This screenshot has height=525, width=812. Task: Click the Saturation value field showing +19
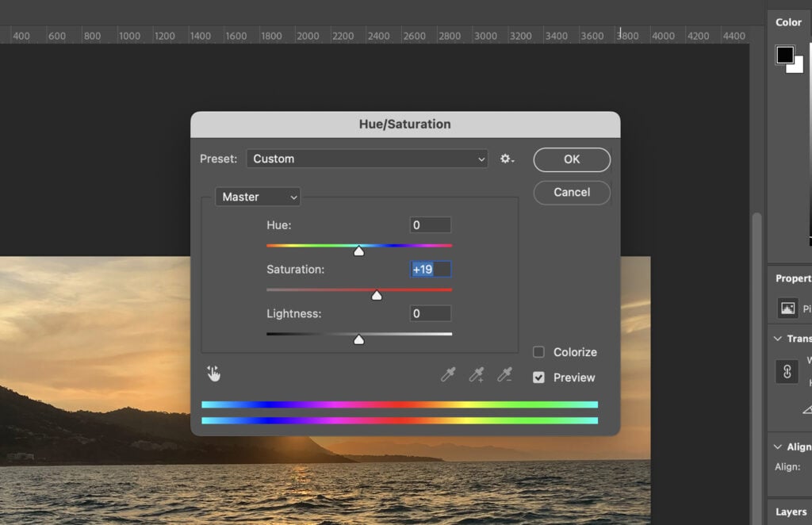coord(430,269)
